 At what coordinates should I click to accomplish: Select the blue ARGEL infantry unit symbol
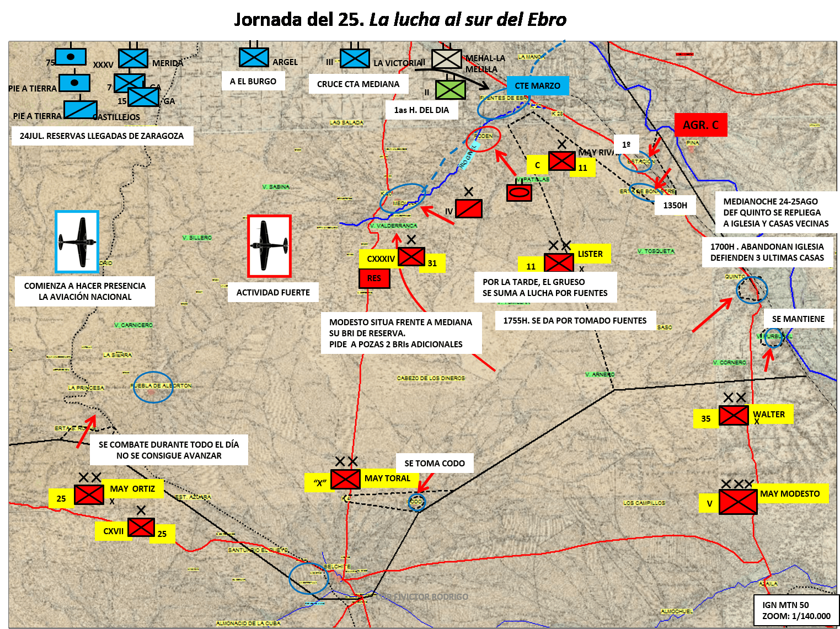[x=254, y=57]
